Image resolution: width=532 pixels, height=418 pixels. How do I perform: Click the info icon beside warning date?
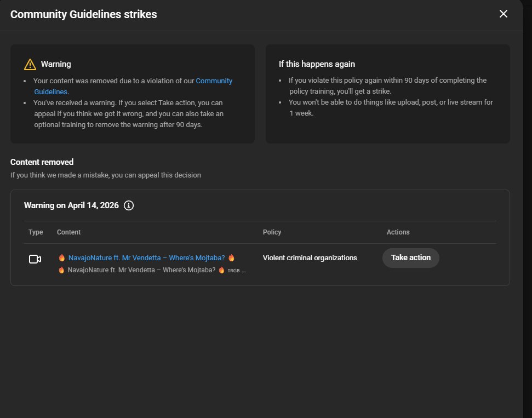[129, 205]
